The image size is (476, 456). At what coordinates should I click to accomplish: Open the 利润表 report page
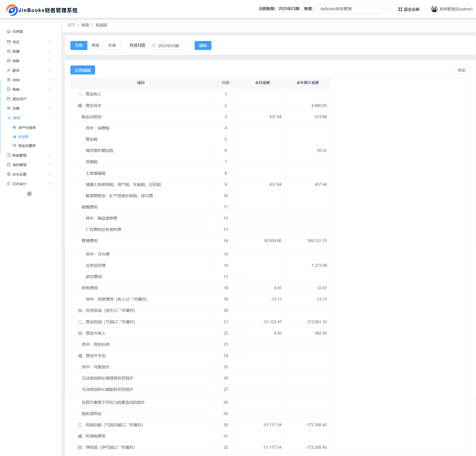click(x=23, y=137)
